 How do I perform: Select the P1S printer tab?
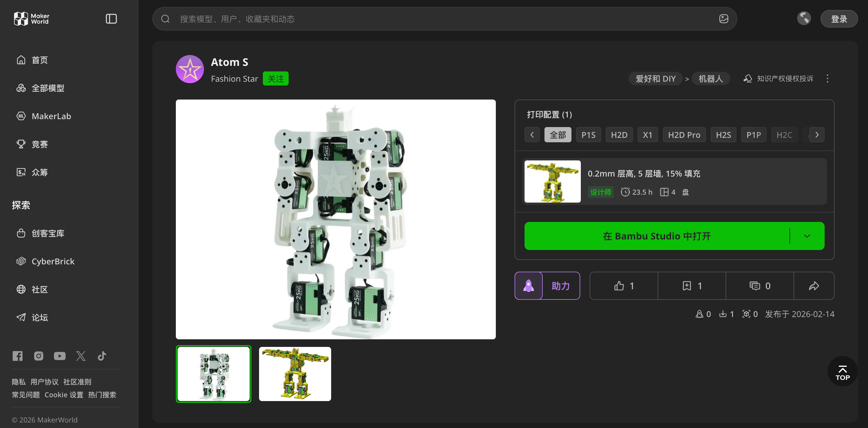588,135
